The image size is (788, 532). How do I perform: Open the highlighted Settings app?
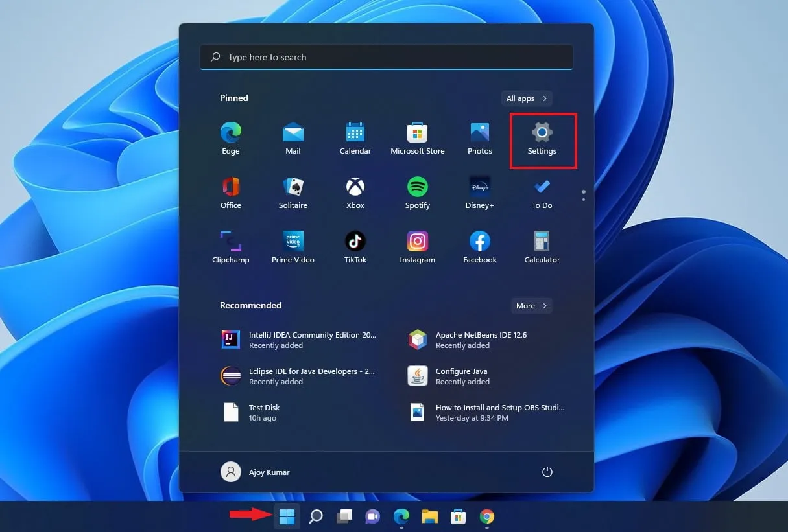click(542, 138)
